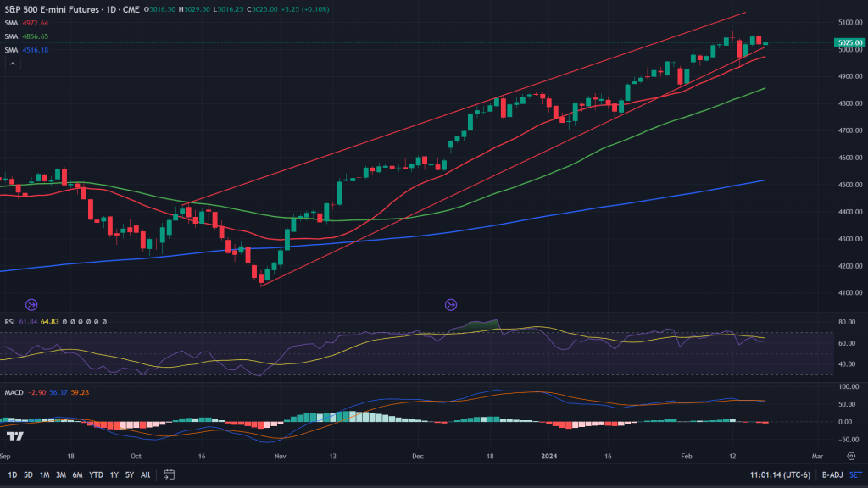This screenshot has height=488, width=868.
Task: Click the contract rollover marker near December
Action: 450,304
